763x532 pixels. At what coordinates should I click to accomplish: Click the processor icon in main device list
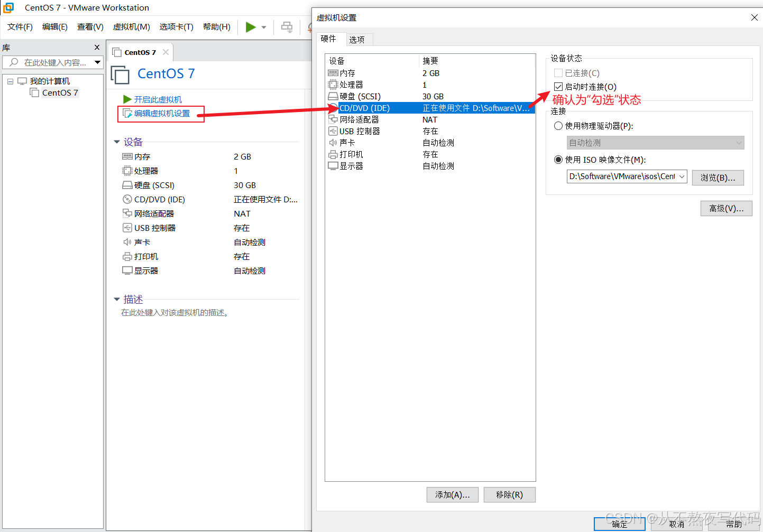127,171
